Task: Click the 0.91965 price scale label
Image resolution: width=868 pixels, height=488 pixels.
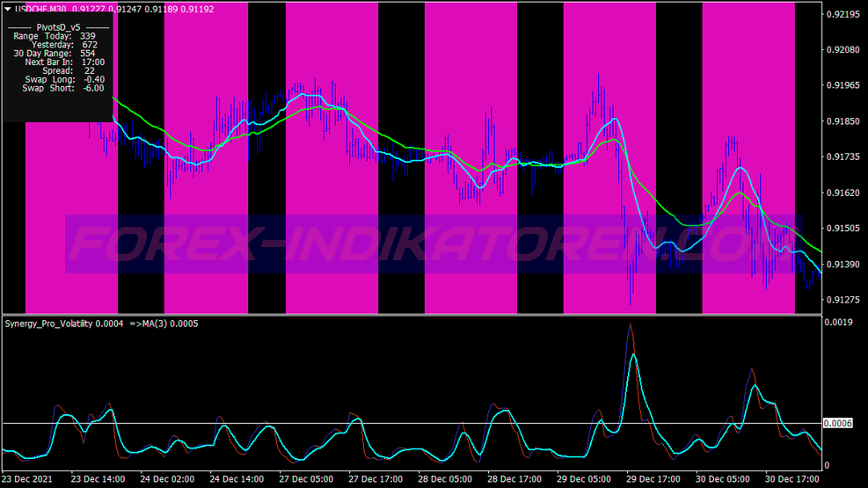Action: 842,85
